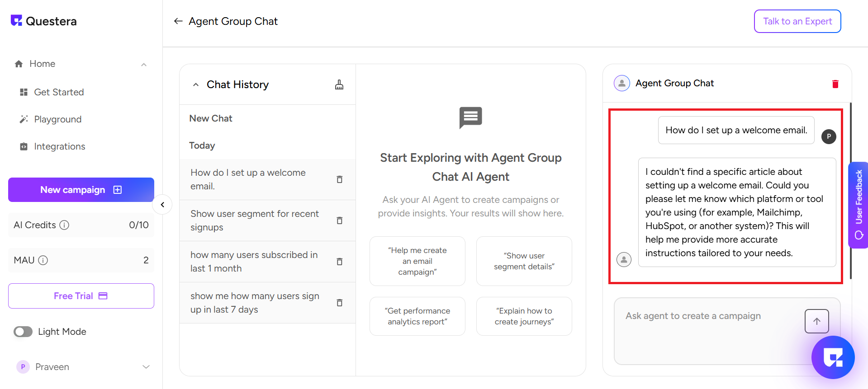Click the red trash icon in Agent Group Chat
Screen dimensions: 868x389
coord(835,84)
